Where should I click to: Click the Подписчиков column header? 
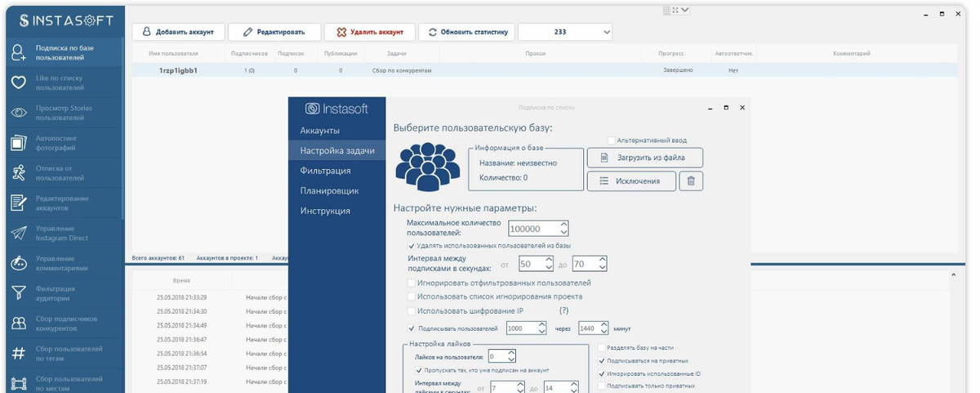coord(249,53)
